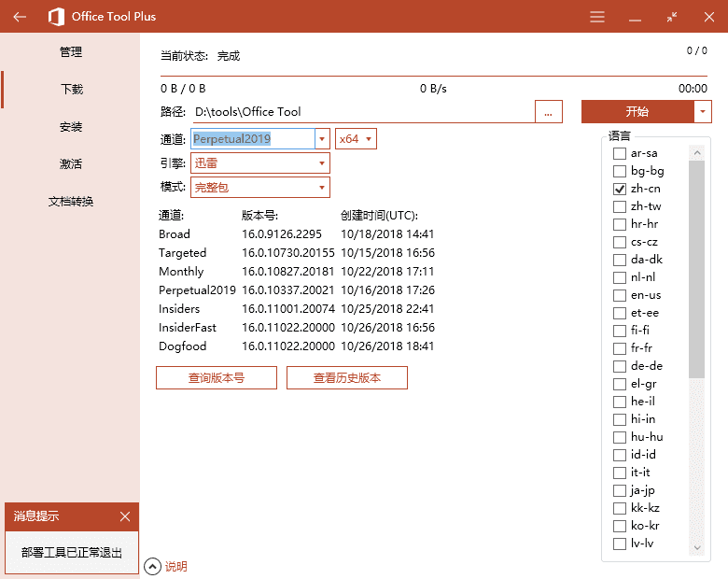Tick the hi-in language checkbox
The height and width of the screenshot is (579, 728).
(620, 419)
